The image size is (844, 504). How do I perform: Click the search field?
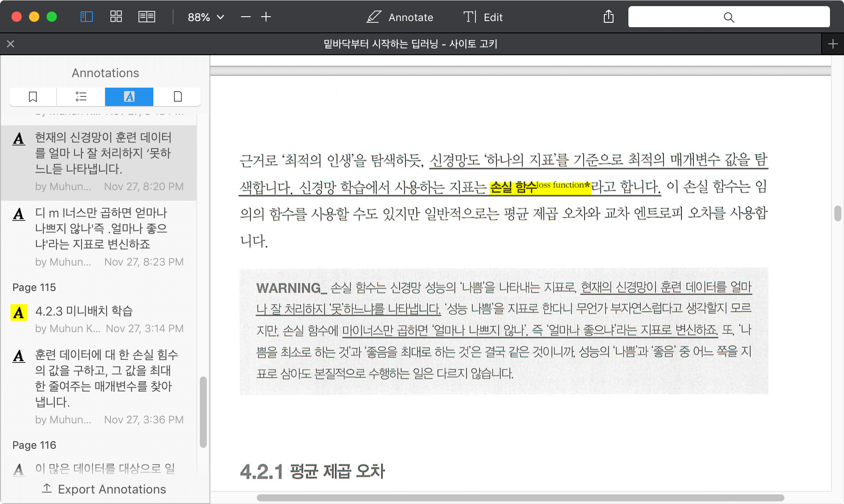[729, 17]
